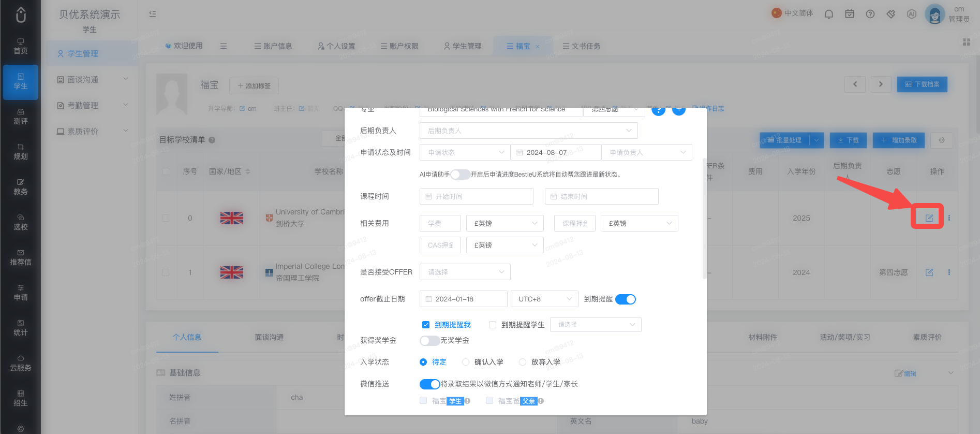Image resolution: width=980 pixels, height=434 pixels.
Task: Expand the UTC+8 timezone dropdown
Action: [x=545, y=299]
